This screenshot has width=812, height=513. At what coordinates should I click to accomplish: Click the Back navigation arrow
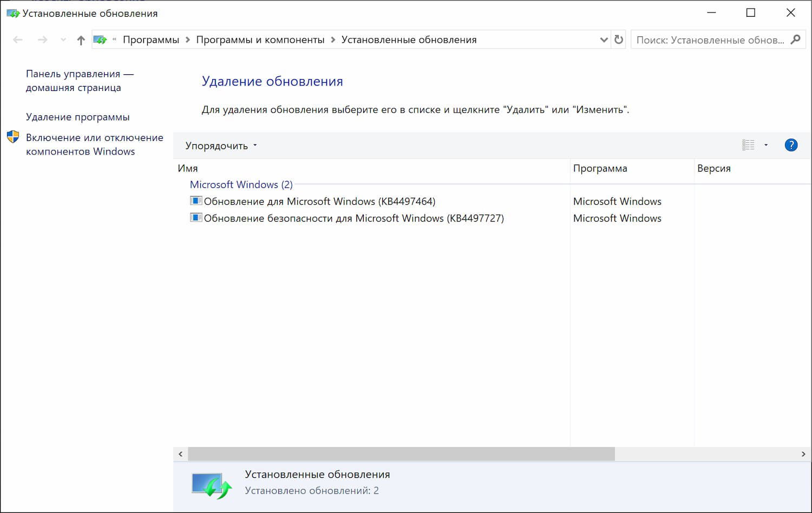(x=18, y=39)
